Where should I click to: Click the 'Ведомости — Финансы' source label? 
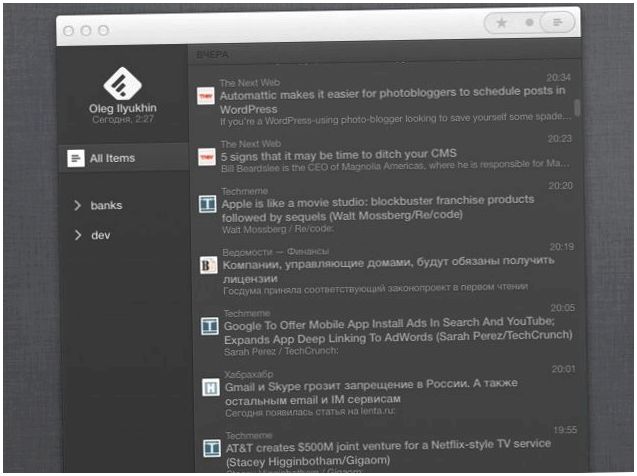pos(275,252)
